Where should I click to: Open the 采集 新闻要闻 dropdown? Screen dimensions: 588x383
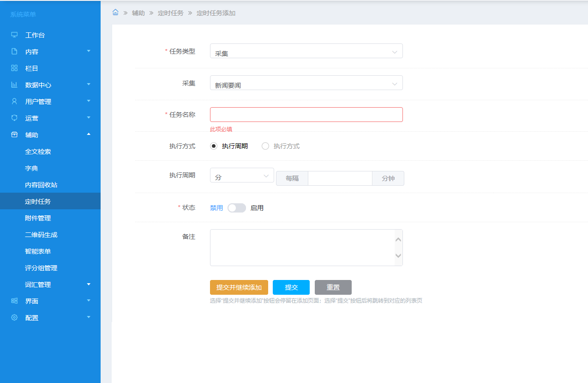pyautogui.click(x=306, y=83)
